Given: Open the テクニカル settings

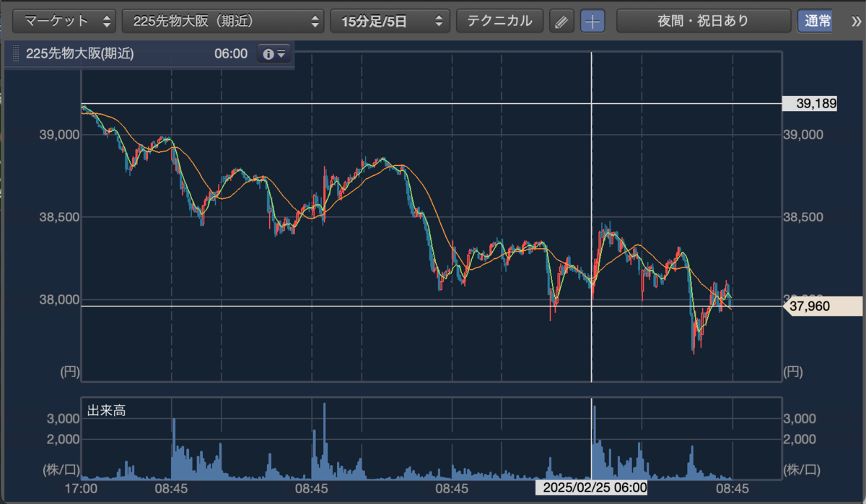Looking at the screenshot, I should 499,21.
